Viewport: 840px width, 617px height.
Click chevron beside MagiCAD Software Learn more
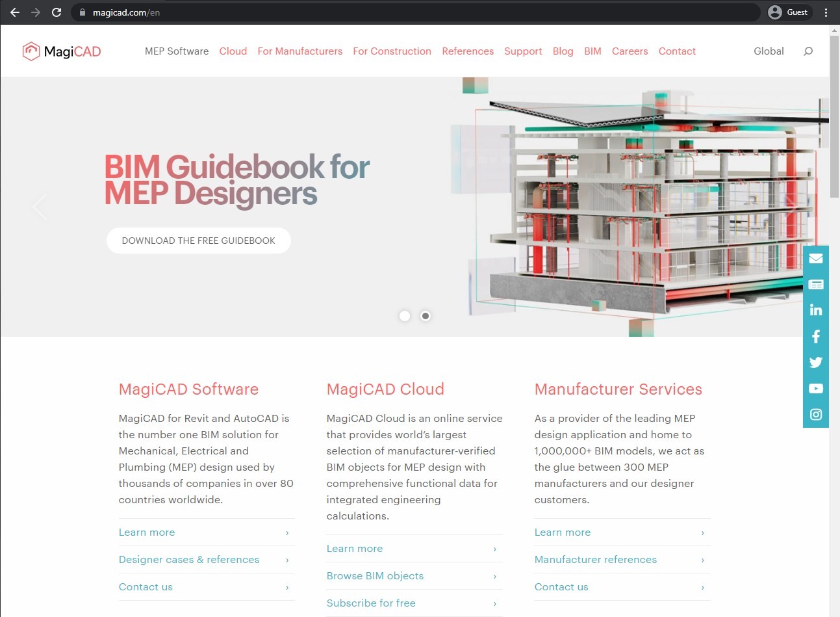[x=287, y=532]
